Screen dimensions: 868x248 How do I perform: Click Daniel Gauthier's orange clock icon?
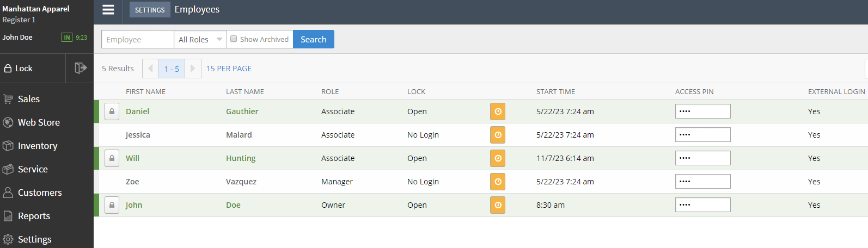tap(498, 111)
